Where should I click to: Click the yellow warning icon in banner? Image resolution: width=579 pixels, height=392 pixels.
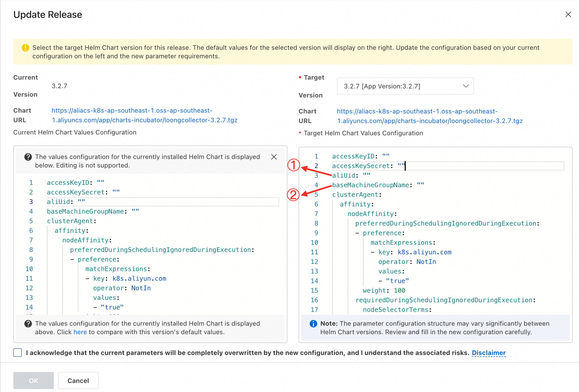[x=25, y=48]
